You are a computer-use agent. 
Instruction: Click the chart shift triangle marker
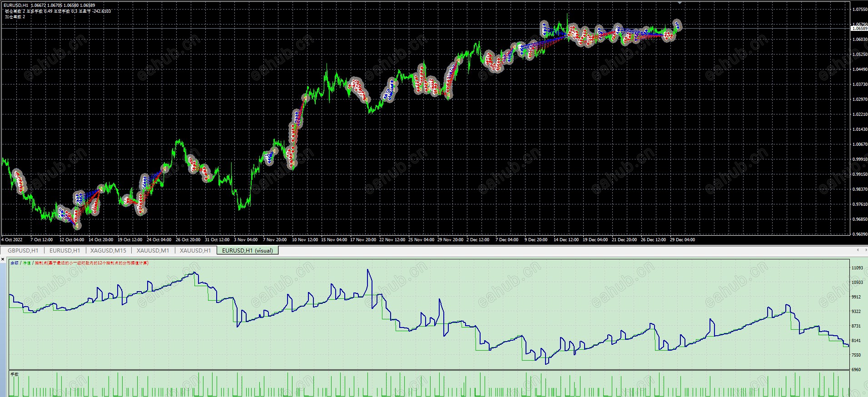[x=680, y=3]
